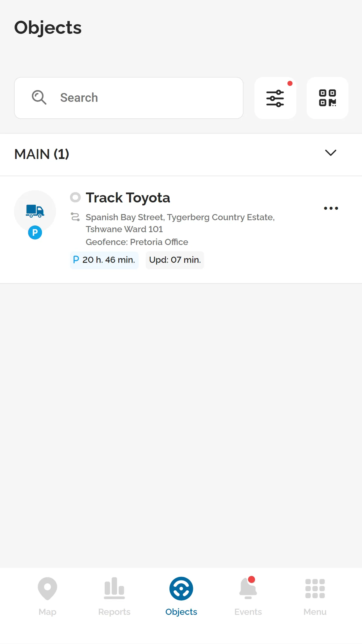Image resolution: width=362 pixels, height=644 pixels.
Task: Select the Track Toyota selection circle
Action: pos(75,197)
